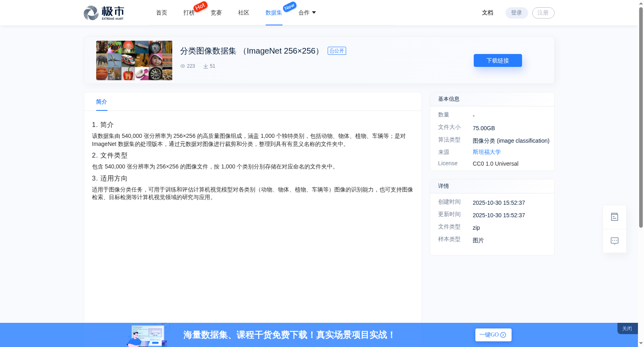
Task: Click the page vertical scrollbar
Action: pyautogui.click(x=641, y=117)
